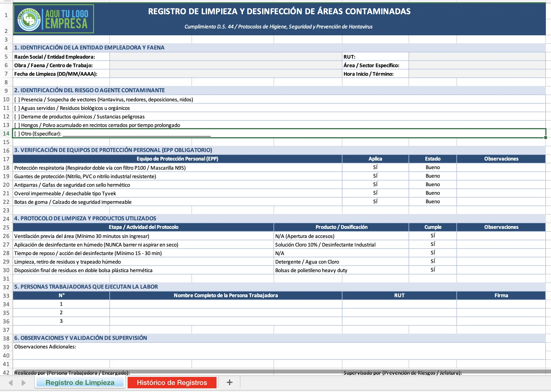Select the row 14 header

click(x=6, y=133)
